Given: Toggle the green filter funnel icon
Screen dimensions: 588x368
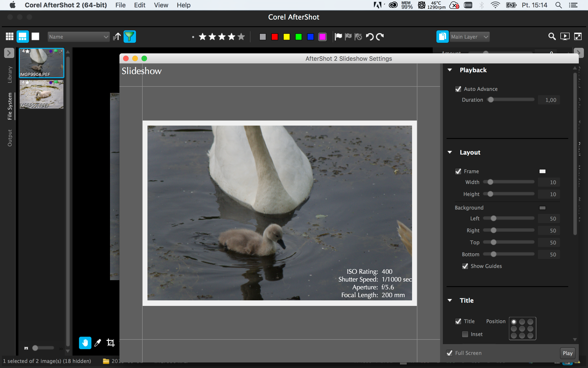Looking at the screenshot, I should coord(130,37).
